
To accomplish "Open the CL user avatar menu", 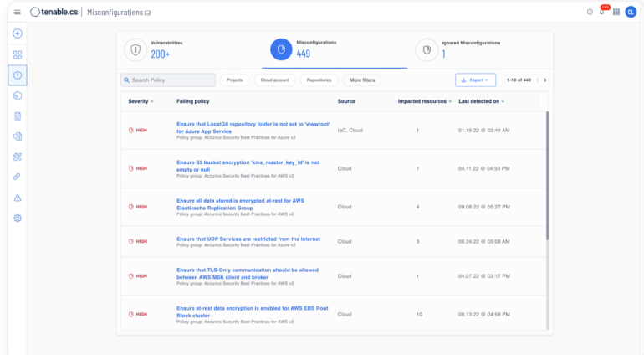I will (x=631, y=12).
